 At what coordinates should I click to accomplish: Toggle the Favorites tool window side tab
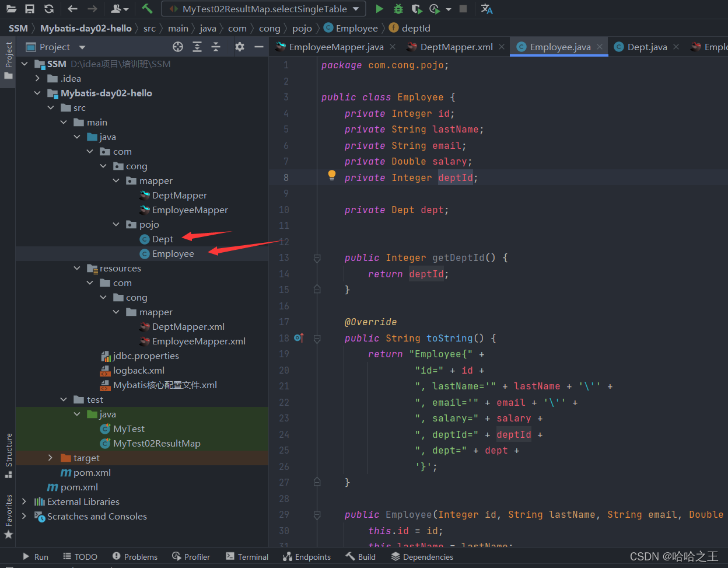8,517
